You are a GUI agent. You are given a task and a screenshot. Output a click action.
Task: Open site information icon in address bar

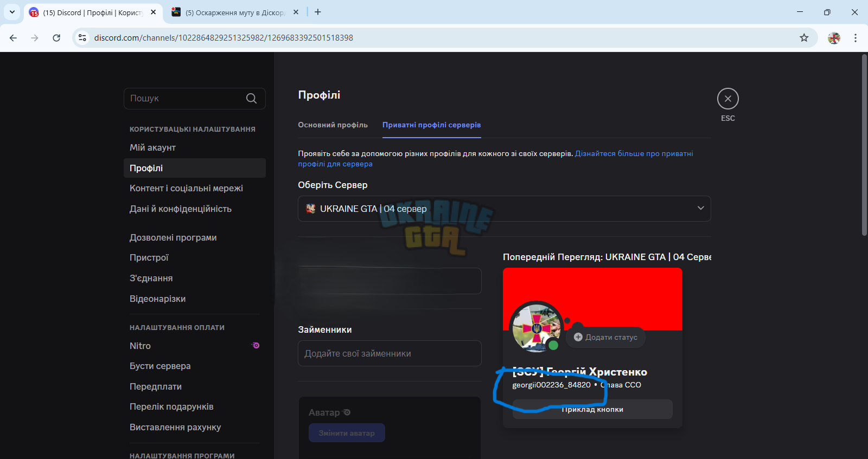pyautogui.click(x=82, y=38)
